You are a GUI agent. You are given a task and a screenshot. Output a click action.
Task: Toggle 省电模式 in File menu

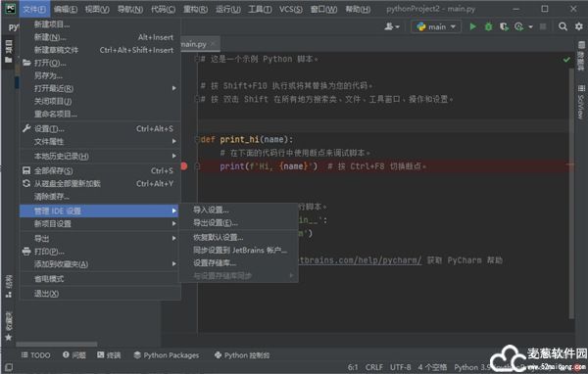coord(100,279)
